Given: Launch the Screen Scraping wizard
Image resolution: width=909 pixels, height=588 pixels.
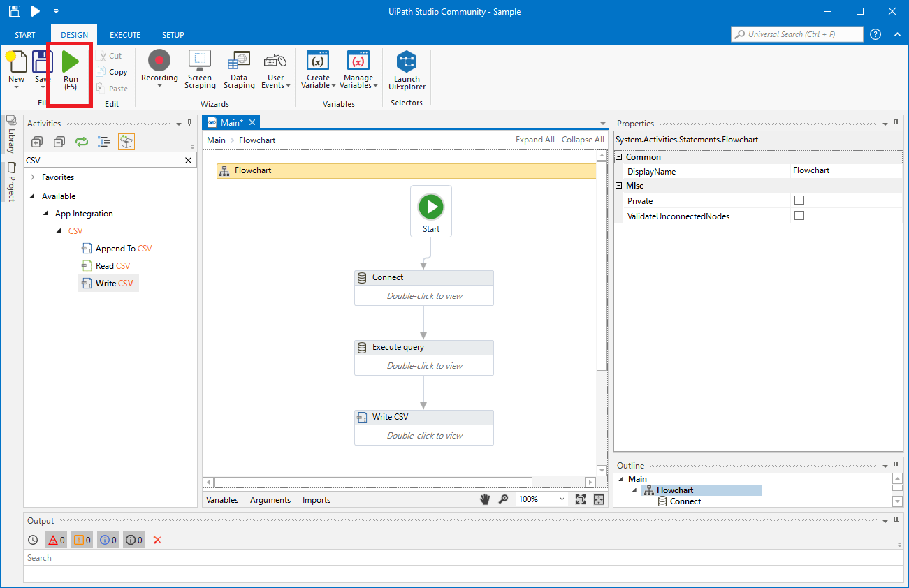Looking at the screenshot, I should (x=199, y=68).
